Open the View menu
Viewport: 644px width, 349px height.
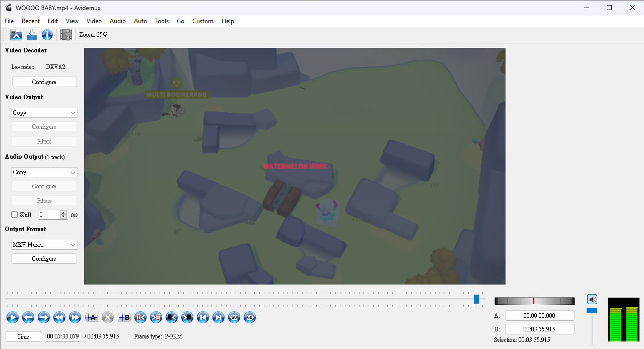click(x=72, y=21)
